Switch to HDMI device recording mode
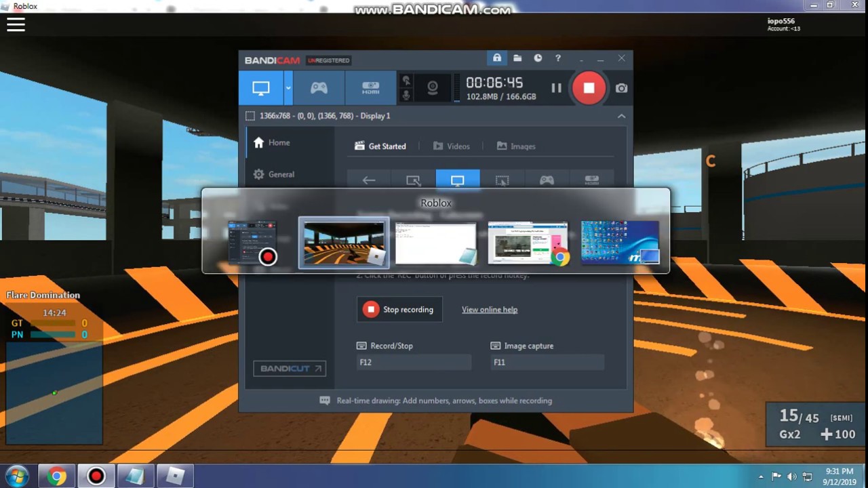868x488 pixels. (370, 88)
